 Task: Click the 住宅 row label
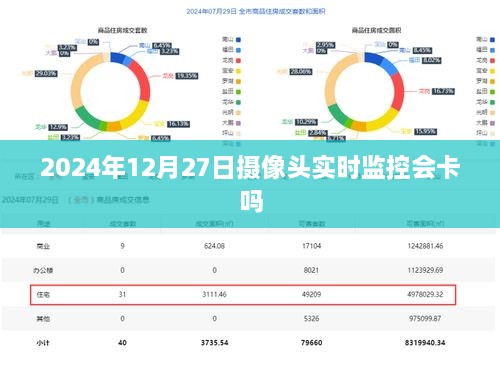pyautogui.click(x=43, y=295)
